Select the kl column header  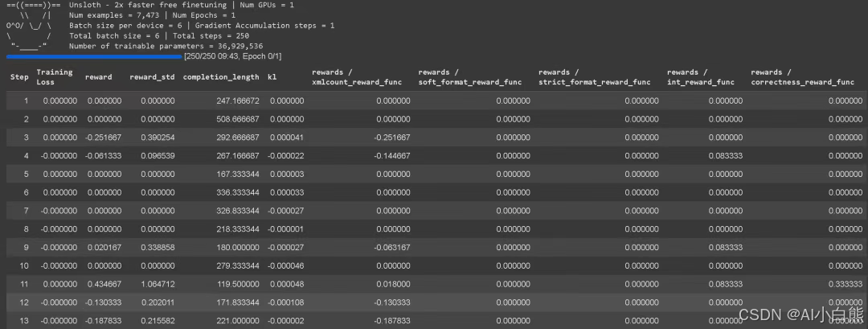(272, 77)
